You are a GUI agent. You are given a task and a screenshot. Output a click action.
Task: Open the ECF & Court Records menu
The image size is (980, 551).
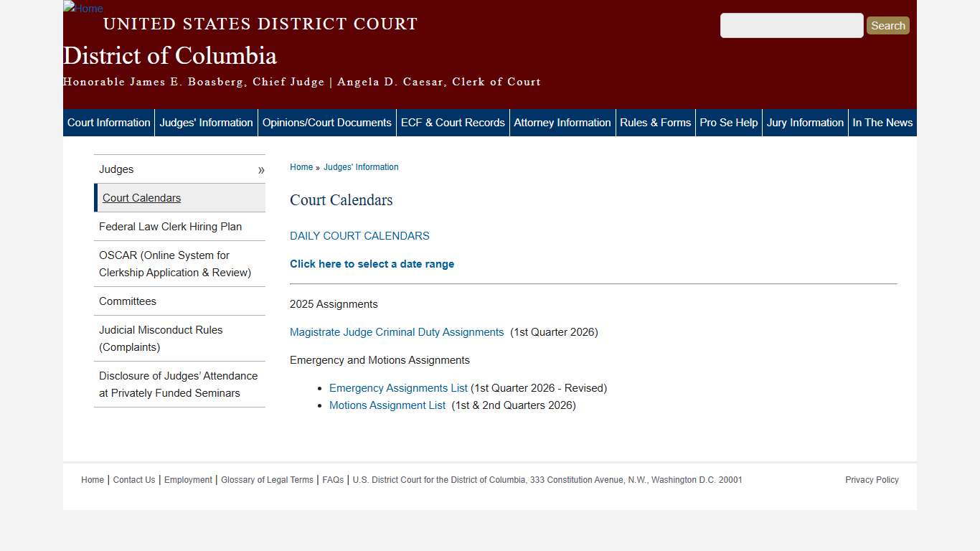click(453, 122)
